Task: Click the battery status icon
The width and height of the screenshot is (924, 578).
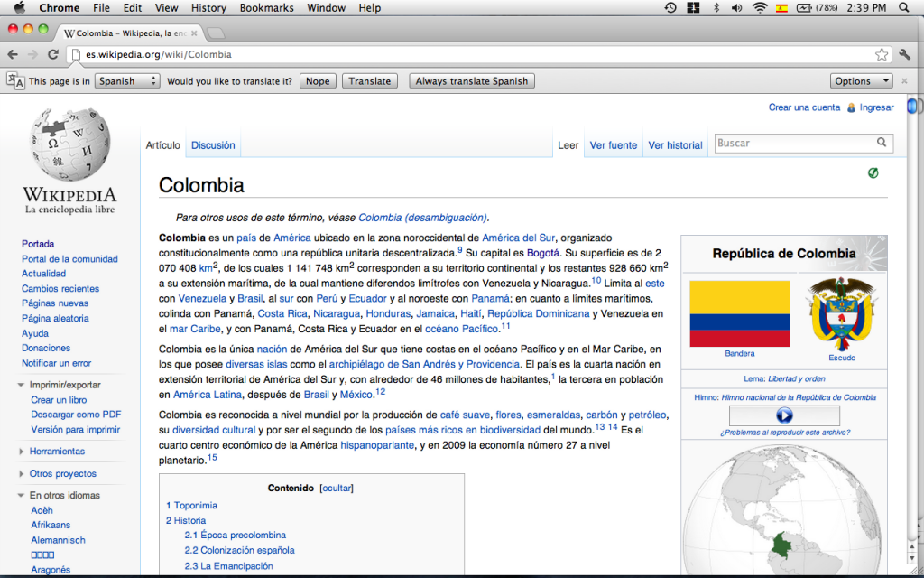Action: click(x=804, y=7)
